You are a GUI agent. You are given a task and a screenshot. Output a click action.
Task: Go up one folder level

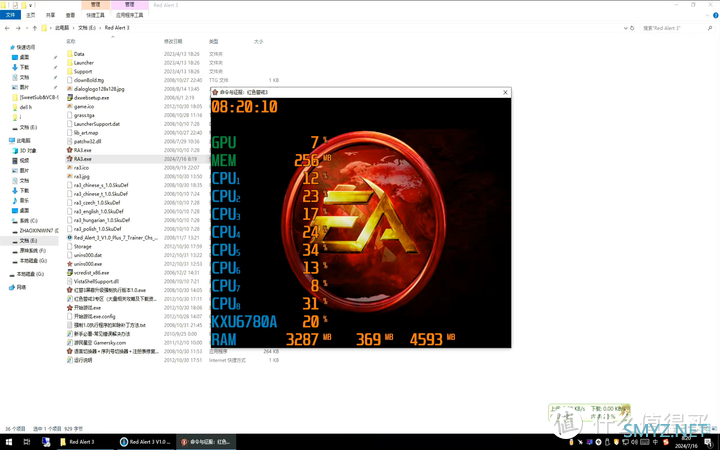click(34, 28)
